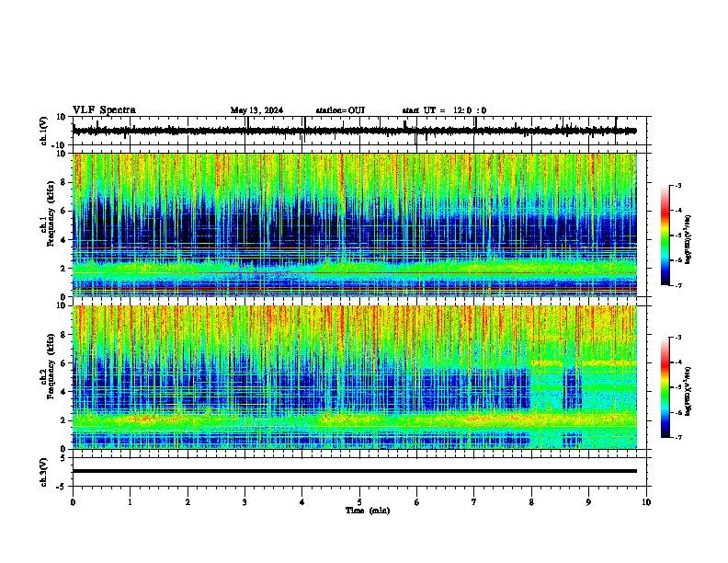Screen dimensions: 728x563
Task: Click the flat ch.3 voltage trace
Action: coord(355,471)
